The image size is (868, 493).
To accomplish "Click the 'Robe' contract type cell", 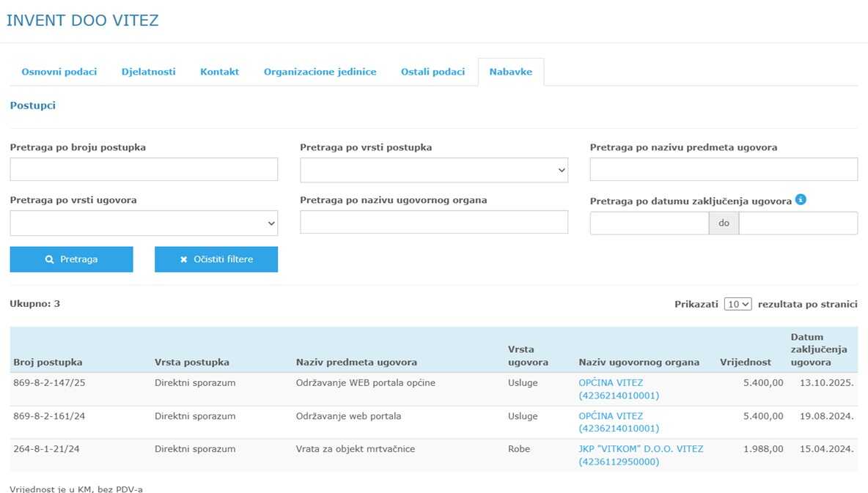I will point(519,449).
